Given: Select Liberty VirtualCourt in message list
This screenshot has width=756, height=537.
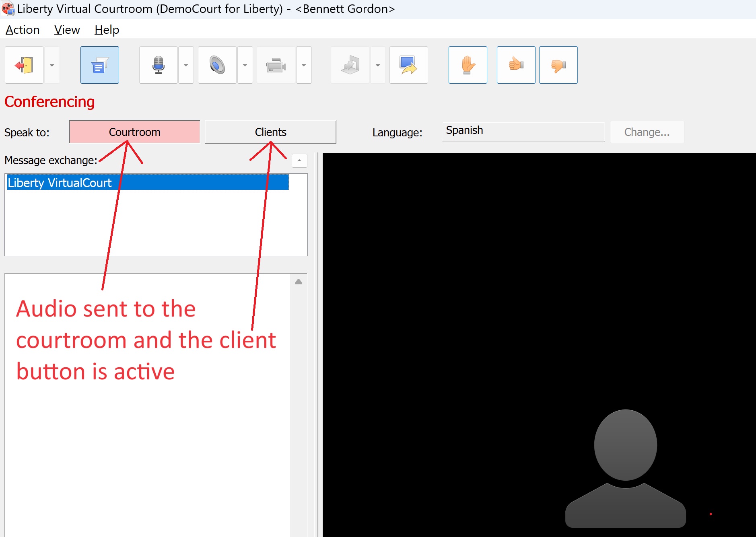Looking at the screenshot, I should [x=148, y=183].
